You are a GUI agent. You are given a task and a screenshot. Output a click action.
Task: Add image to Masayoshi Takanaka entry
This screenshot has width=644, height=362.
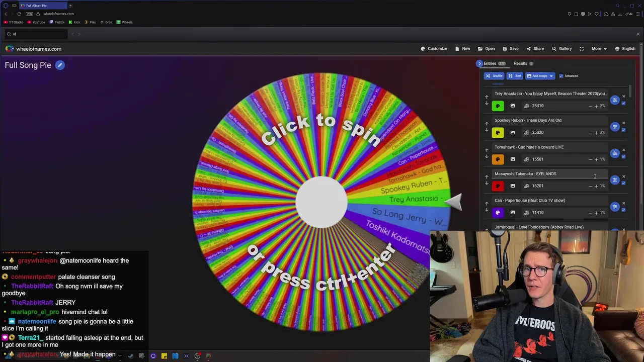[x=513, y=186]
